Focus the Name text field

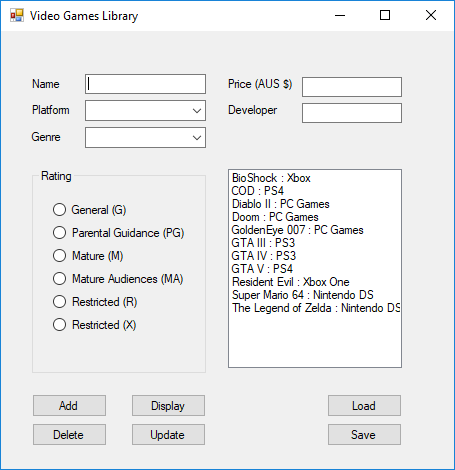point(145,84)
